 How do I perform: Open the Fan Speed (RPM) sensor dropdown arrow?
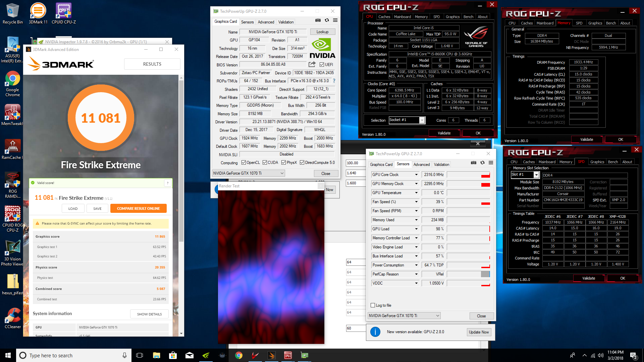click(x=416, y=211)
